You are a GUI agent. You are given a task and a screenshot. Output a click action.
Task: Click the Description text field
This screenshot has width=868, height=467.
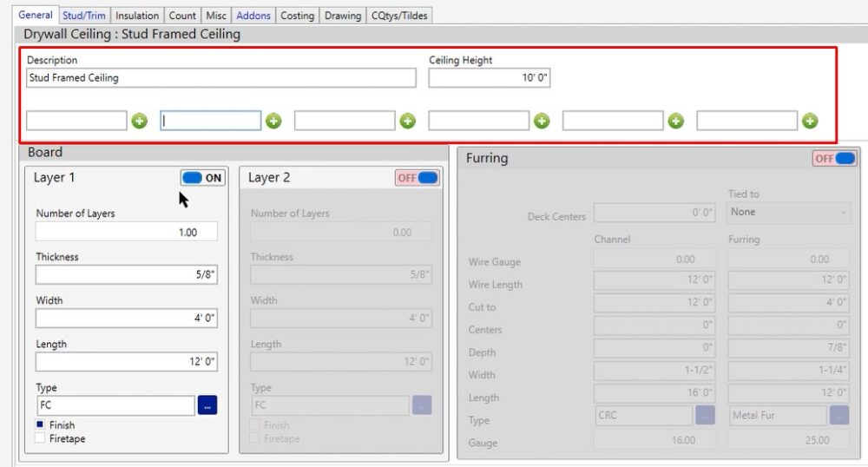[x=220, y=78]
